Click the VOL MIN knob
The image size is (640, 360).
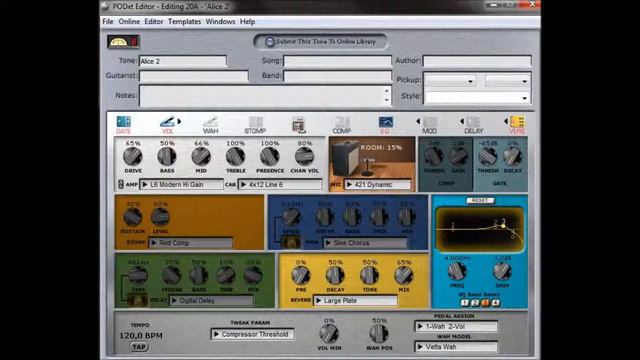coord(329,334)
